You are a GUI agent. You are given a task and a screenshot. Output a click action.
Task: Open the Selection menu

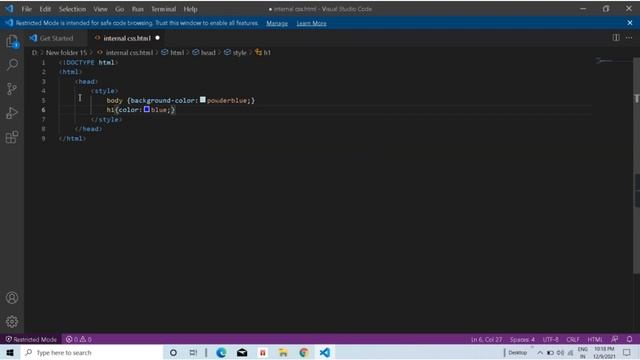click(x=72, y=9)
